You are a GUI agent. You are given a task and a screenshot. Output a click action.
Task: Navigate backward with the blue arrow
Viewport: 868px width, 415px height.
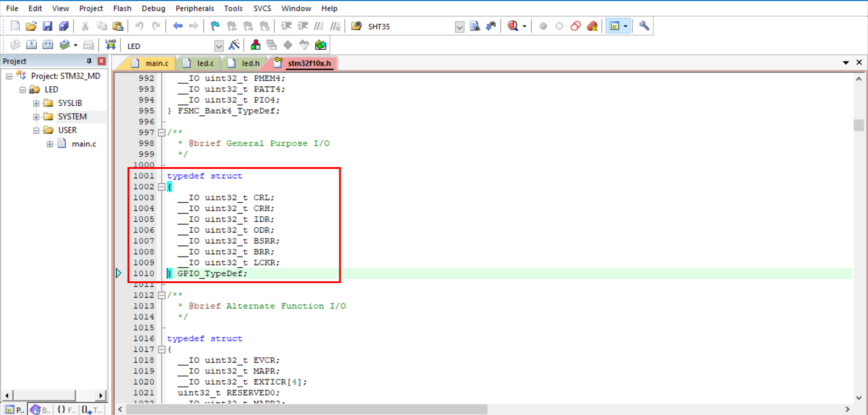178,26
